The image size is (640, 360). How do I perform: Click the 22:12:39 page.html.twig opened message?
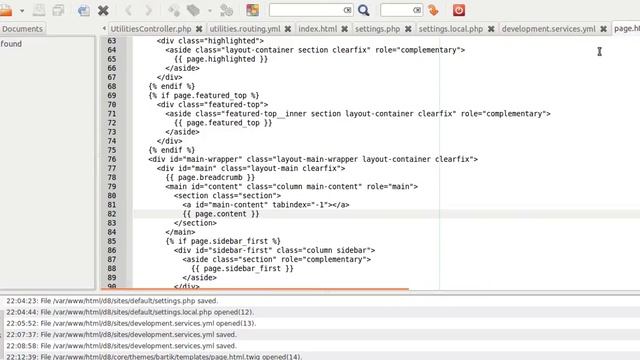coord(154,357)
